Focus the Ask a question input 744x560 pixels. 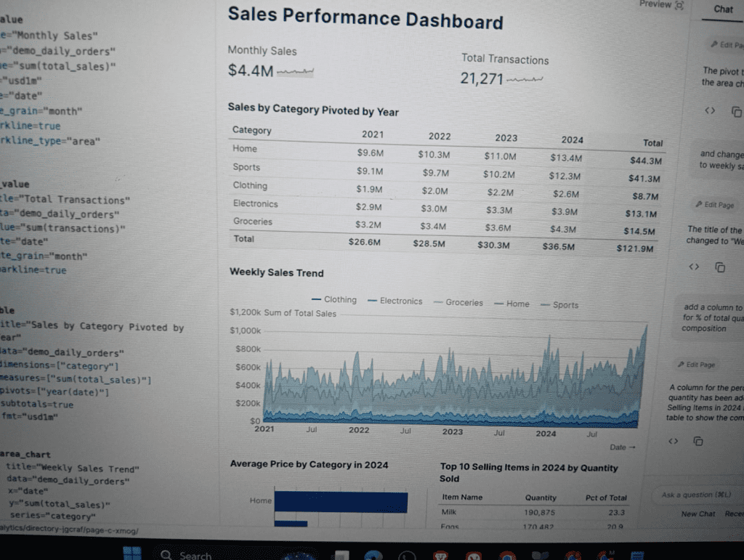click(x=697, y=495)
